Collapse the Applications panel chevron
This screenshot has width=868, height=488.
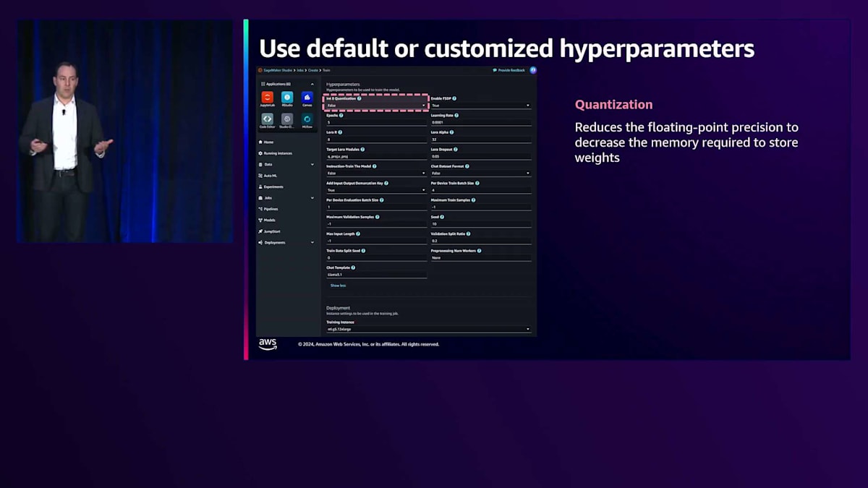click(312, 84)
